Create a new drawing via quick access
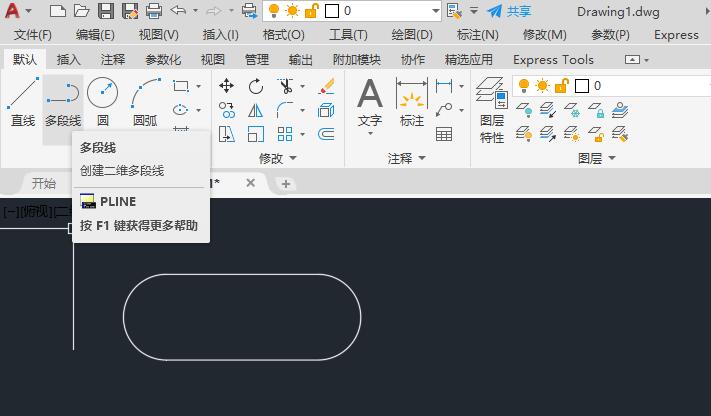Viewport: 711px width, 416px height. coord(58,10)
